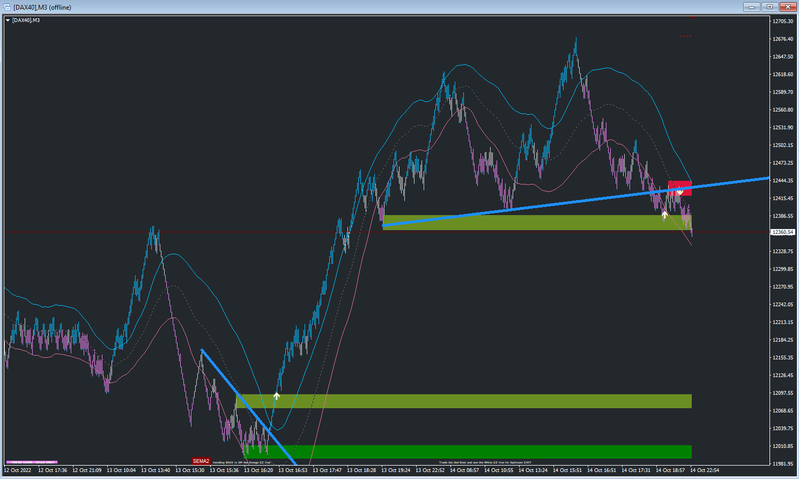Click time label 13 Oct 10:04
The height and width of the screenshot is (479, 799).
click(x=121, y=470)
